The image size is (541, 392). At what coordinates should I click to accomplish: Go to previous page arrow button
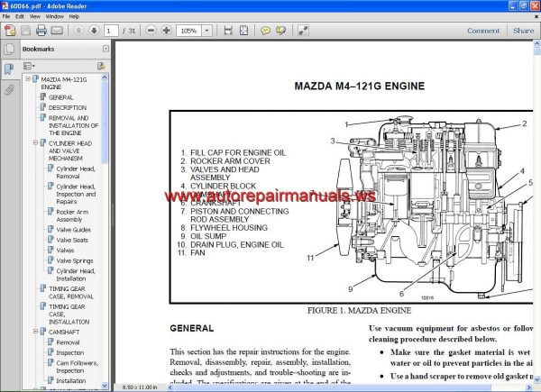pos(78,31)
